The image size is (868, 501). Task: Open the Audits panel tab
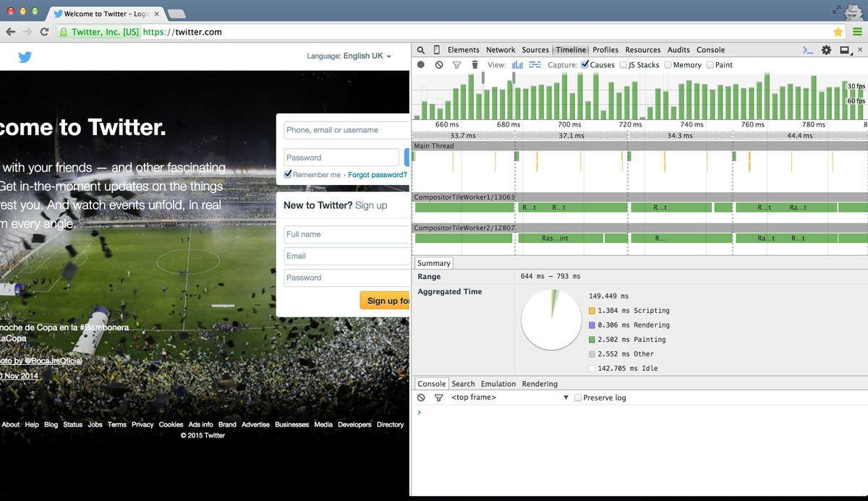click(x=678, y=50)
